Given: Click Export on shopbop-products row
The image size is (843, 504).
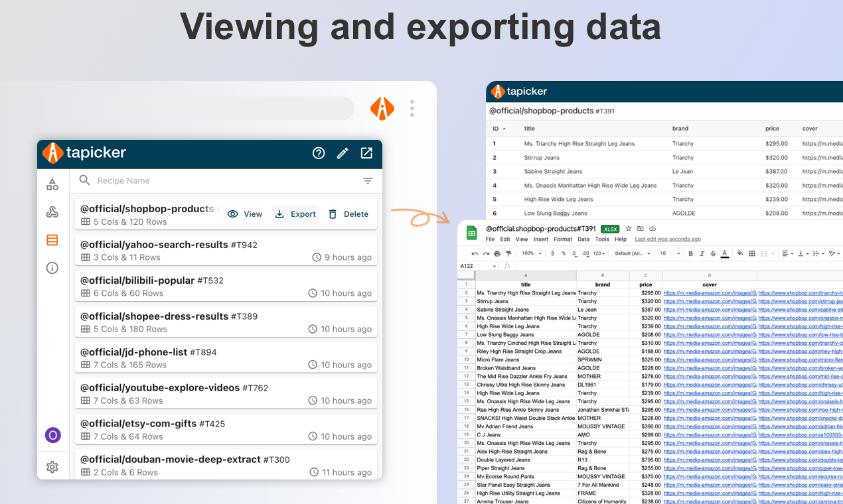Looking at the screenshot, I should [295, 214].
